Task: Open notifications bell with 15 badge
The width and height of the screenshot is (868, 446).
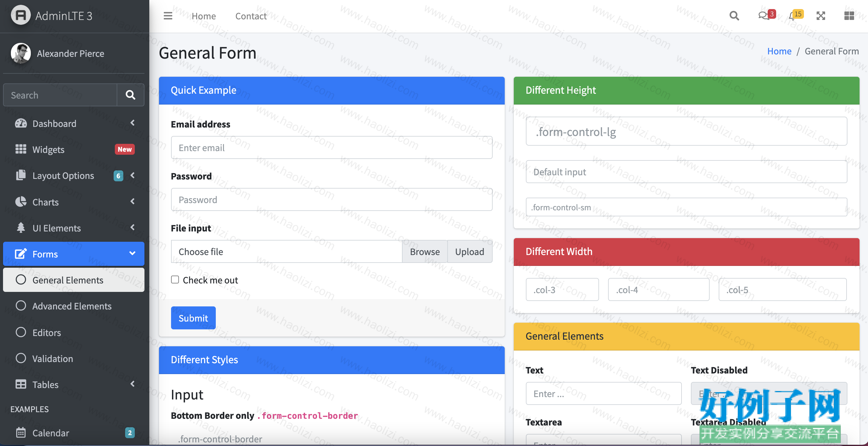Action: pyautogui.click(x=795, y=15)
